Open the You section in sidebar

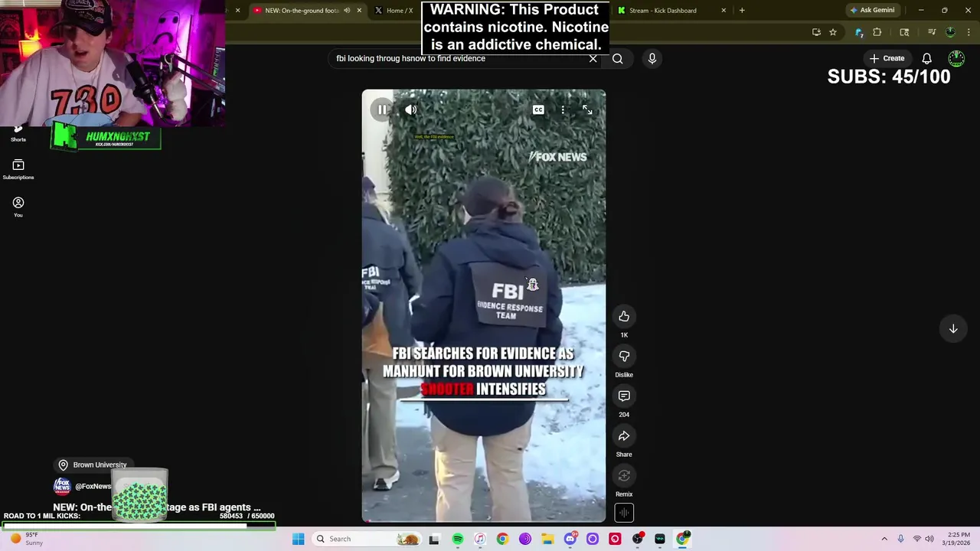coord(18,207)
